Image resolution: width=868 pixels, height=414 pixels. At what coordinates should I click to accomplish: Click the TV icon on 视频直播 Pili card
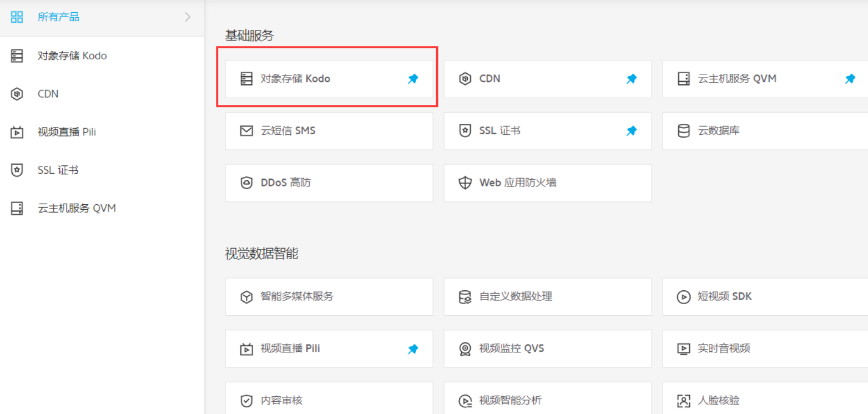click(x=246, y=349)
